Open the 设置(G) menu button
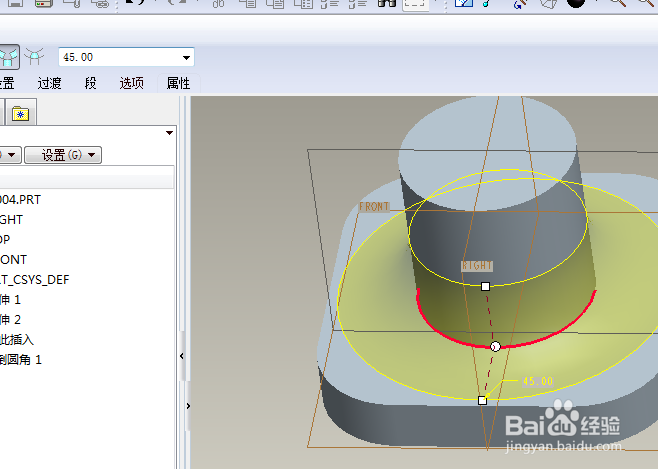658x469 pixels. (63, 155)
